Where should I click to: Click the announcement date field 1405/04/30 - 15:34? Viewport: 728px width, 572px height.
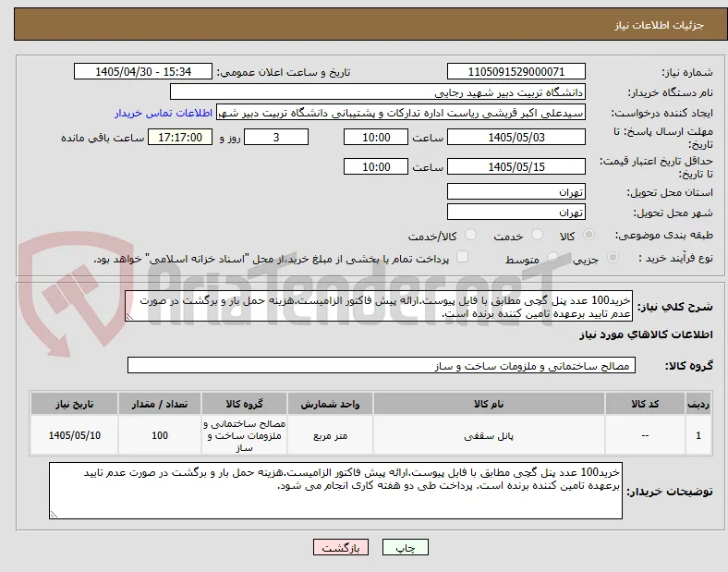click(143, 71)
